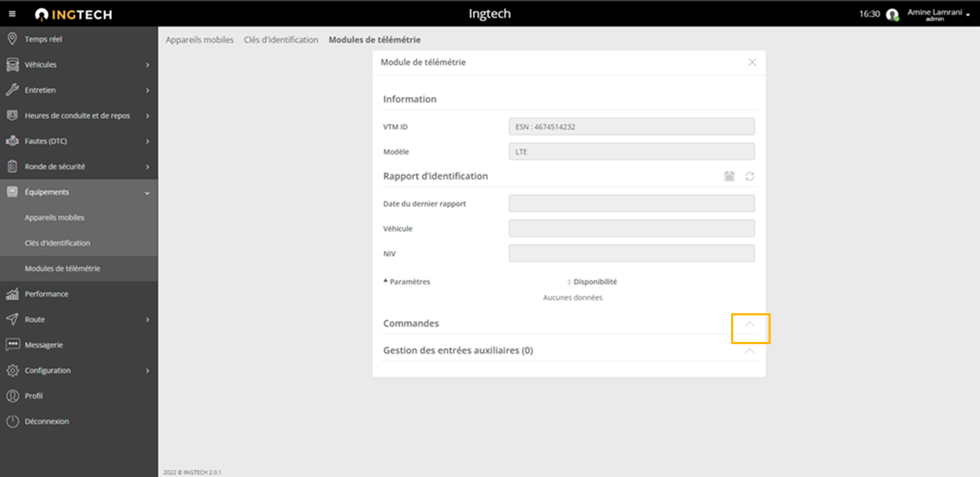
Task: Collapse the Équipements sidebar menu
Action: click(147, 193)
